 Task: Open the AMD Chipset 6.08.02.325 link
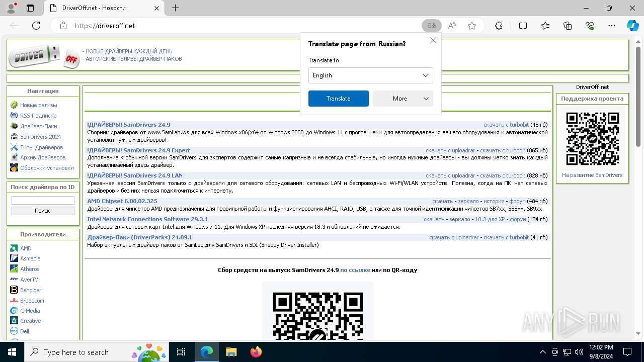pos(122,201)
